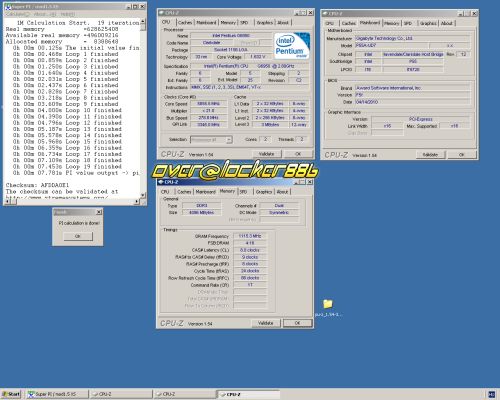Click Validate in mainboard CPU-Z window
The width and height of the screenshot is (500, 400).
click(x=430, y=155)
